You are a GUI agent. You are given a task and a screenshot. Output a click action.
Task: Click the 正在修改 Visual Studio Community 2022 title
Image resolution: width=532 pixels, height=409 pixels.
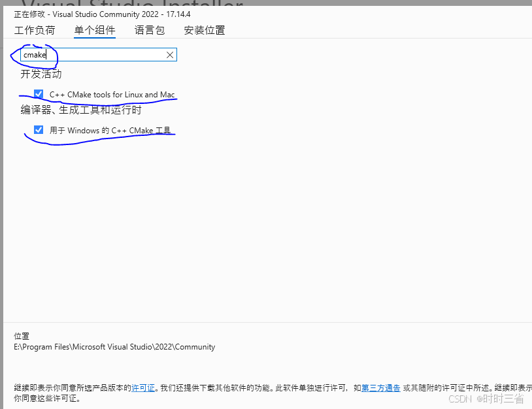(102, 14)
